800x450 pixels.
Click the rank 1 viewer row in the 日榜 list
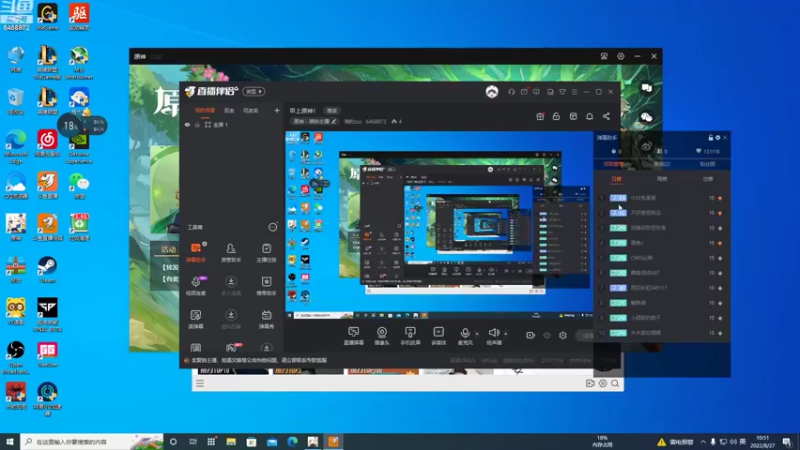(662, 198)
